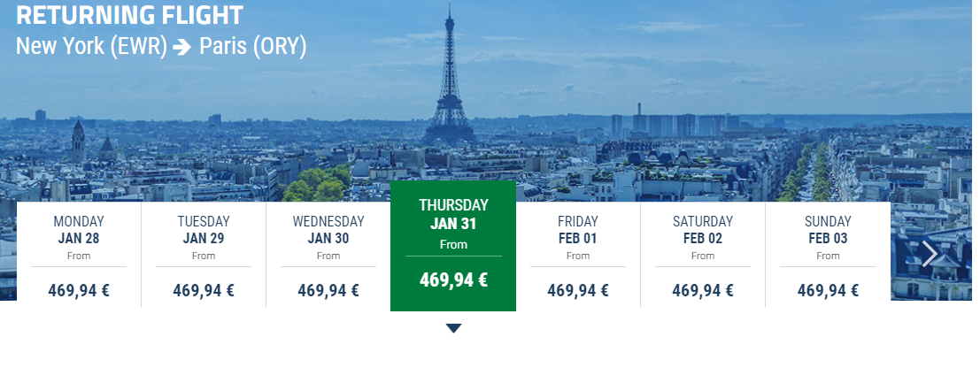Click the arrow icon between New York and Paris
Viewport: 980px width, 383px height.
pos(183,48)
